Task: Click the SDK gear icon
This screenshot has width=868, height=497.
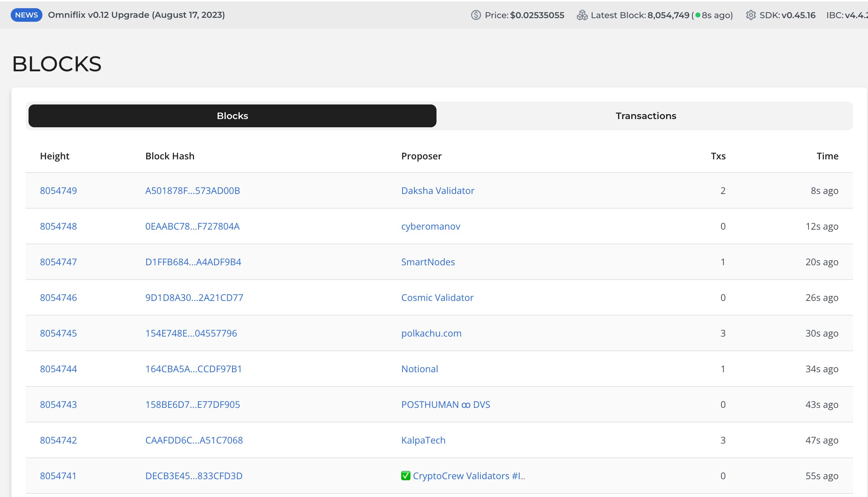Action: click(x=751, y=15)
